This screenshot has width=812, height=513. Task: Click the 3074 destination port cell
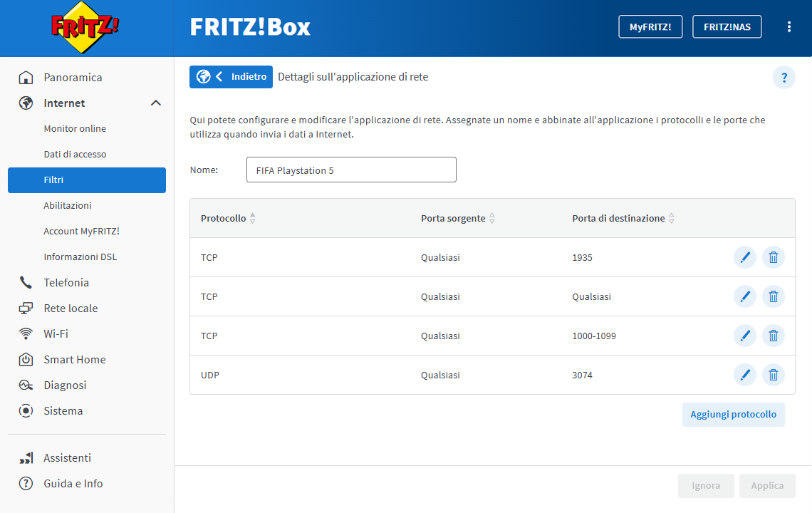(582, 375)
